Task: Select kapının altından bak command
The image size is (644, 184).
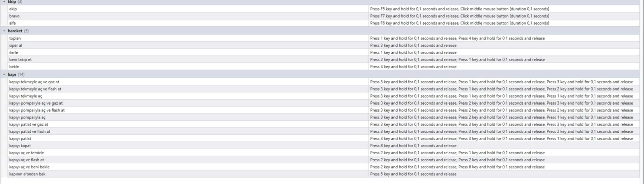Action: pos(27,174)
